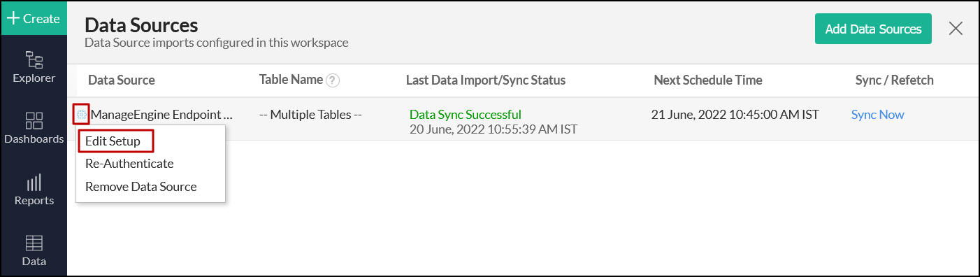Viewport: 980px width, 277px height.
Task: Click the Add Data Sources button
Action: (873, 29)
